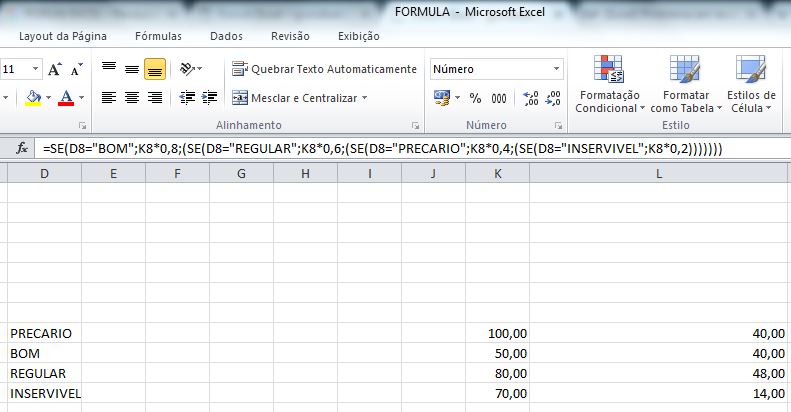
Task: Click Mesclar e Centralizar button
Action: pos(295,98)
